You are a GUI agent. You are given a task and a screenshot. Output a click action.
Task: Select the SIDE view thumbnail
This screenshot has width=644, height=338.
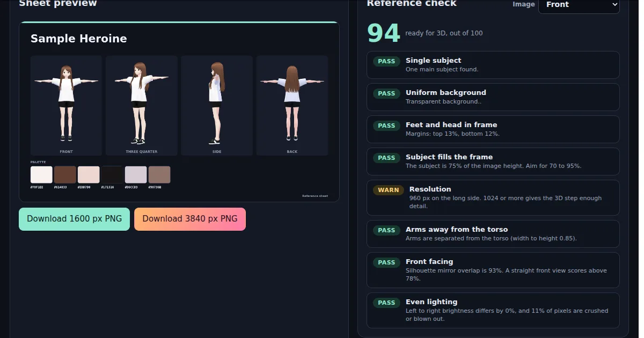pos(217,106)
